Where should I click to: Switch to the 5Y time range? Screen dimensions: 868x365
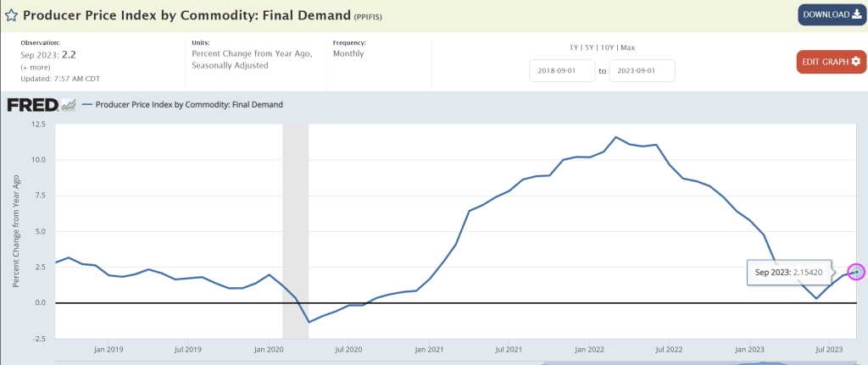(x=593, y=47)
